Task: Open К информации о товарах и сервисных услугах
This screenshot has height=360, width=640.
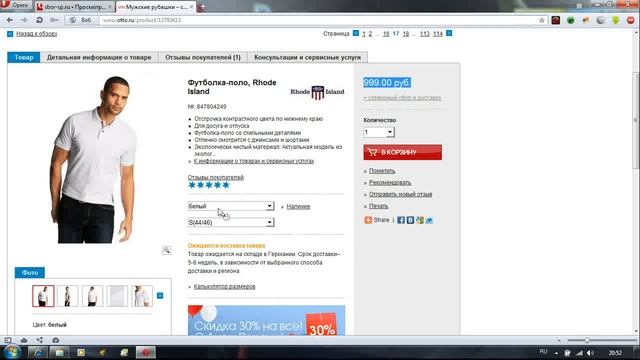Action: [x=253, y=161]
